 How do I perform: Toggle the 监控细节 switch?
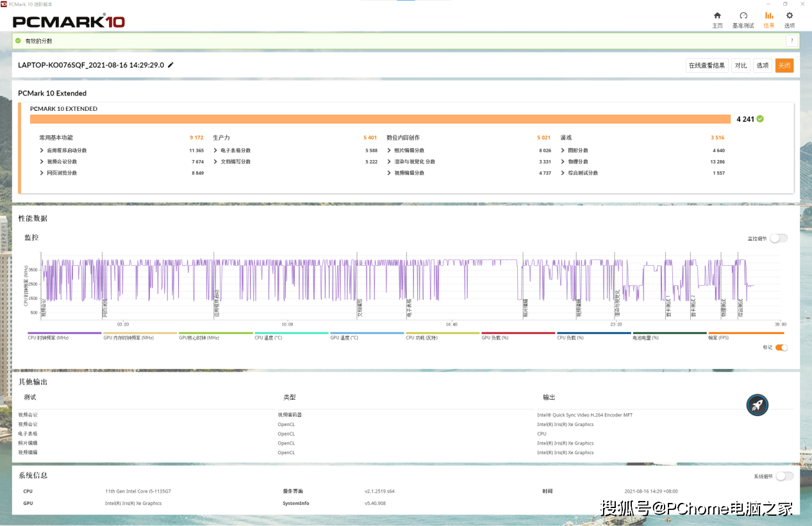pyautogui.click(x=779, y=238)
